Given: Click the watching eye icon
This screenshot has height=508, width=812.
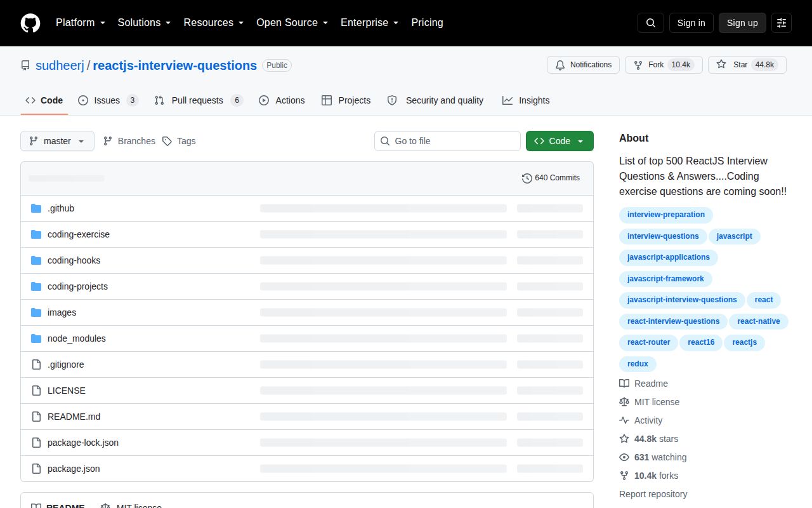Looking at the screenshot, I should [624, 457].
